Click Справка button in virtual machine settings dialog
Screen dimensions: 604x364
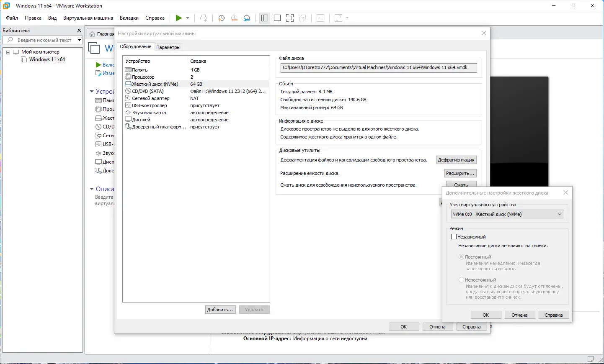pos(472,327)
